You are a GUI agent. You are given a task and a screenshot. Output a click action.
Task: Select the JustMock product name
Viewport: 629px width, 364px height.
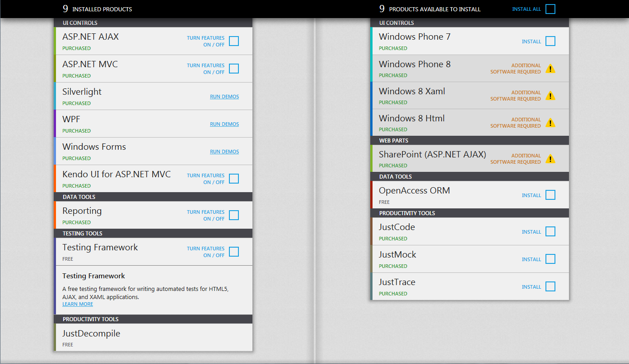397,254
